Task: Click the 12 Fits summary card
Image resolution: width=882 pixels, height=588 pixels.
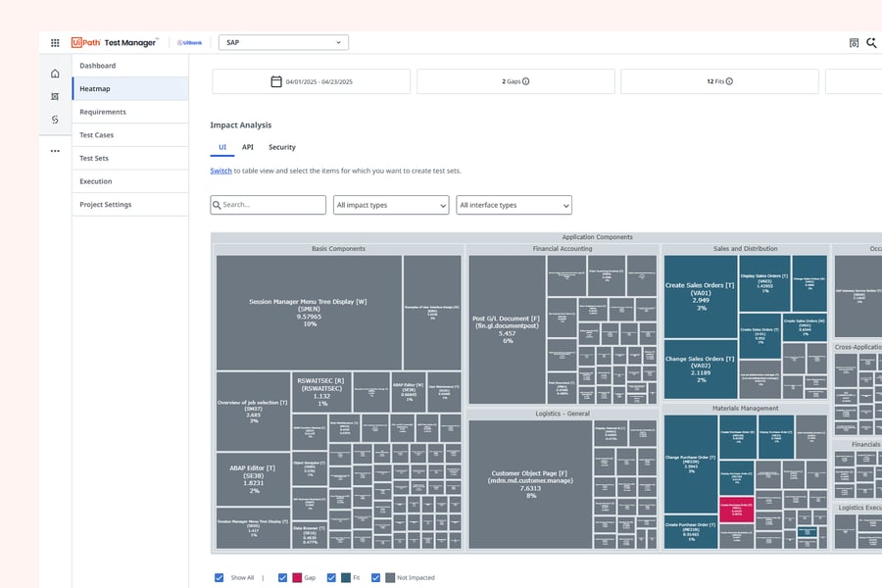Action: click(x=719, y=81)
